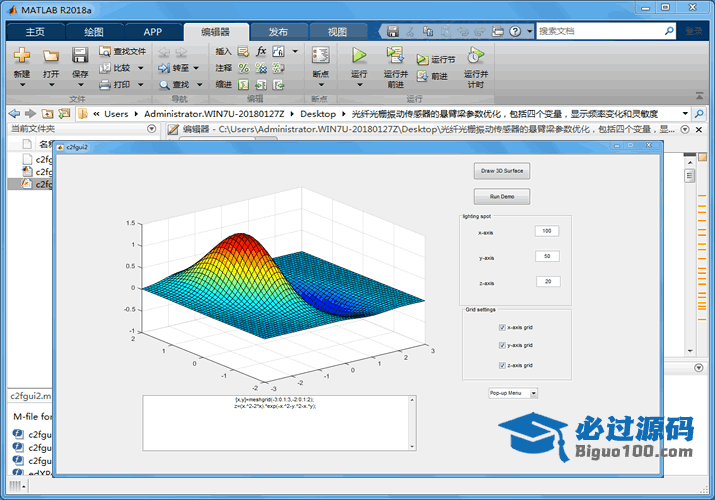Click the 比较 (Compare) tool
Image resolution: width=715 pixels, height=500 pixels.
pyautogui.click(x=116, y=68)
